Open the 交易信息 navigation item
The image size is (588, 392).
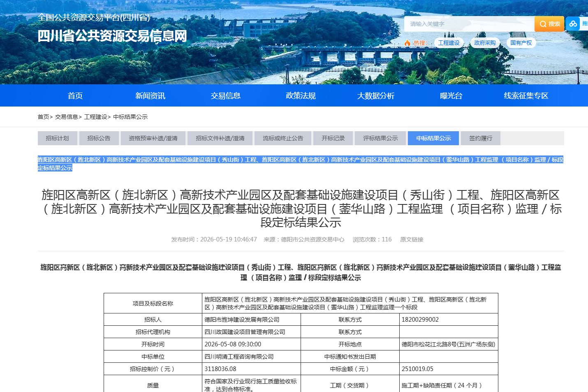click(x=226, y=95)
